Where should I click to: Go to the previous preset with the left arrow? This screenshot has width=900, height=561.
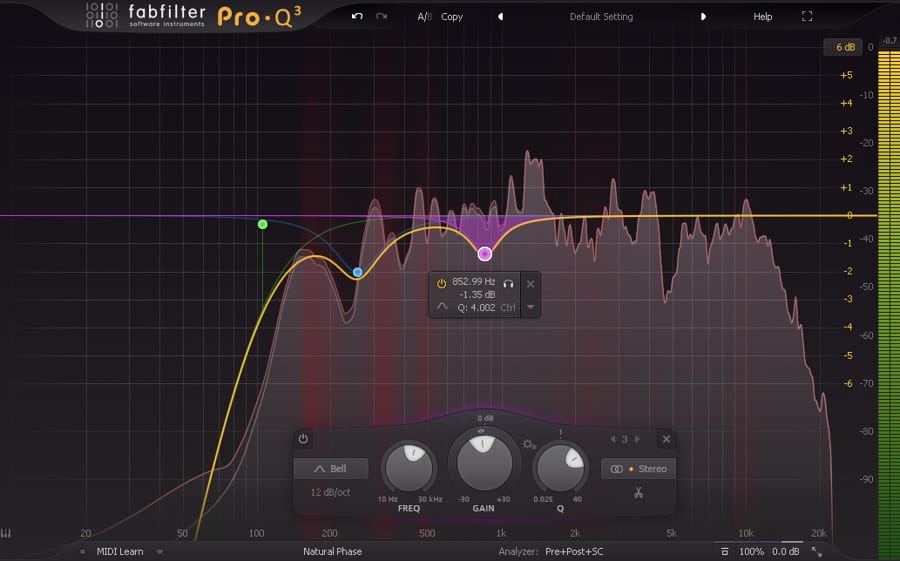(x=501, y=17)
